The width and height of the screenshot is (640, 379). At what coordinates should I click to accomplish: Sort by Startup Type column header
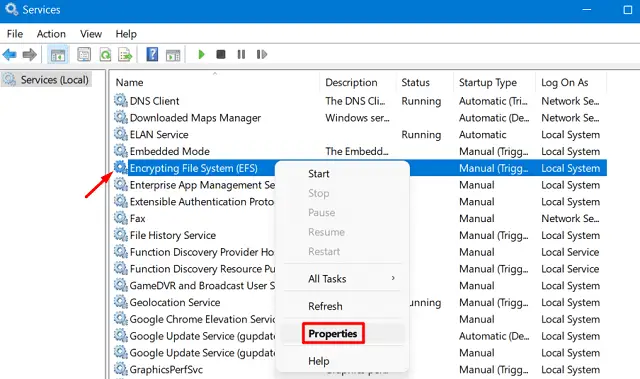488,82
